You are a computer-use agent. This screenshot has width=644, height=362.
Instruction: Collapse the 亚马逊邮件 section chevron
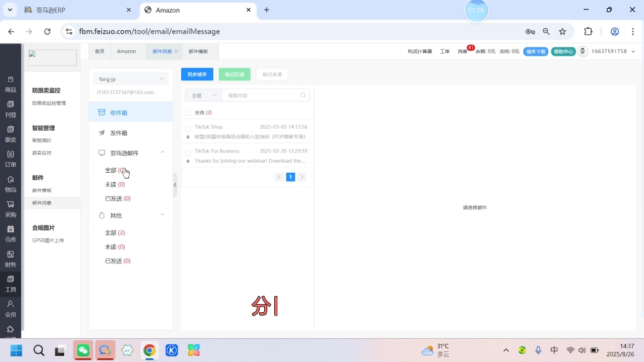[x=162, y=152]
